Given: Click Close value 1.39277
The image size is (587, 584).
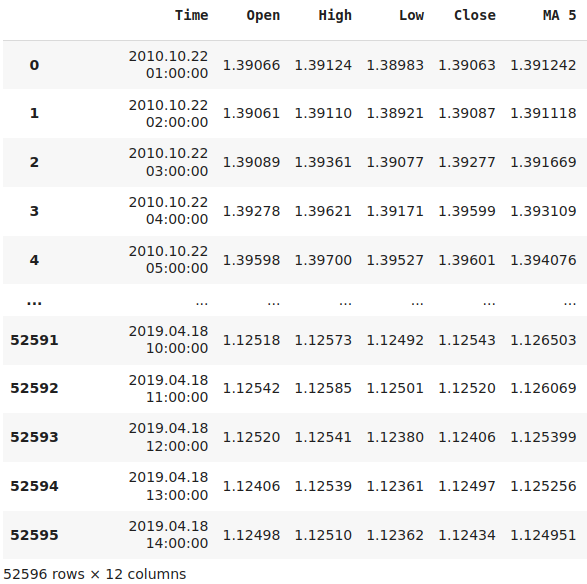Looking at the screenshot, I should pyautogui.click(x=467, y=162).
